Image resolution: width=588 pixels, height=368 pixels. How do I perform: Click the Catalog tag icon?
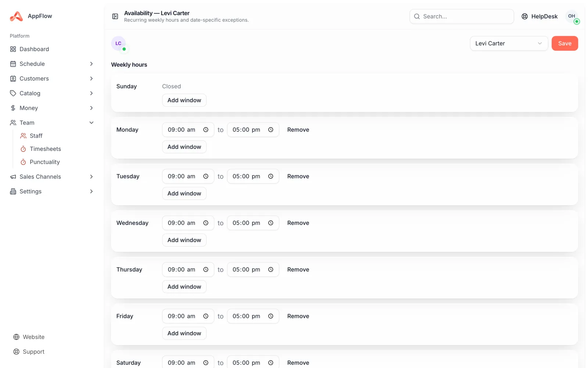click(13, 93)
